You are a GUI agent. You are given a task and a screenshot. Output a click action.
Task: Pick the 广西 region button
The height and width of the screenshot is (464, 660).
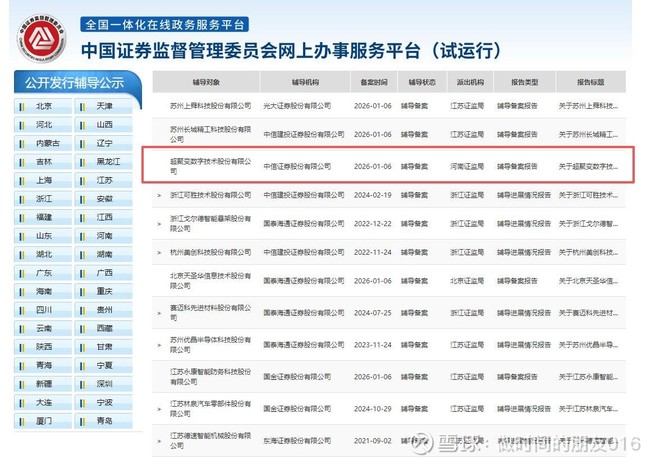click(104, 273)
